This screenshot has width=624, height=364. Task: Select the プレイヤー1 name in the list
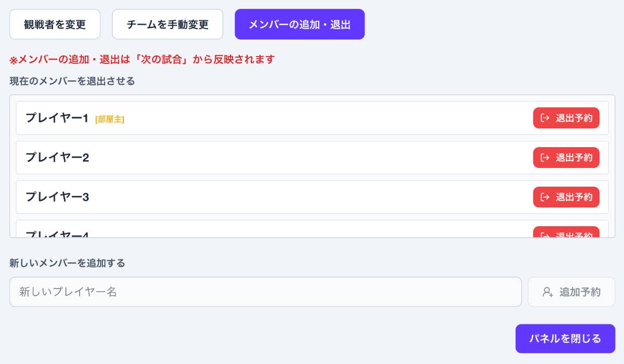(57, 118)
